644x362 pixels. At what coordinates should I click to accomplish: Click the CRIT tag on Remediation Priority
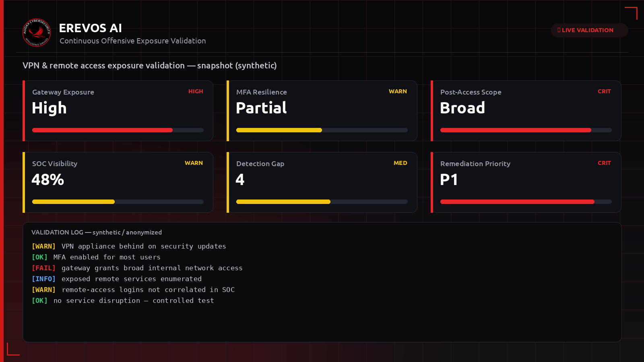pos(604,163)
